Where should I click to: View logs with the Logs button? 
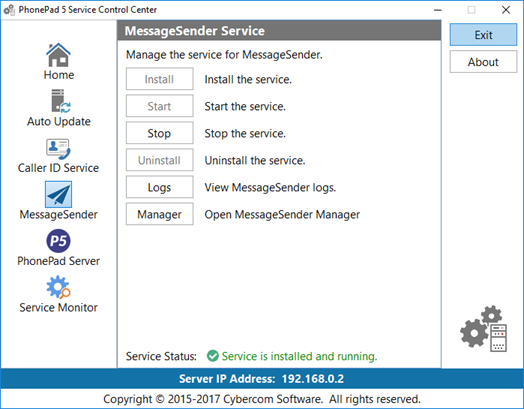pyautogui.click(x=159, y=187)
